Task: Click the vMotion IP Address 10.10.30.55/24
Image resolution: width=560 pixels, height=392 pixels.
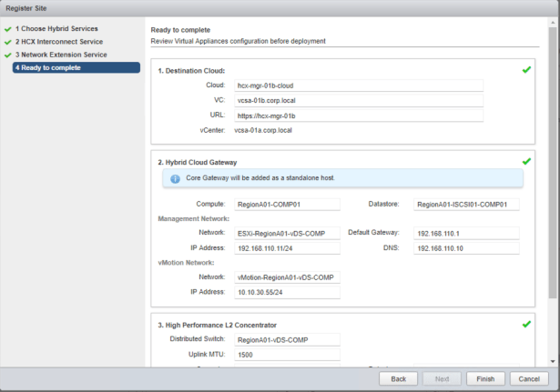Action: click(x=287, y=293)
